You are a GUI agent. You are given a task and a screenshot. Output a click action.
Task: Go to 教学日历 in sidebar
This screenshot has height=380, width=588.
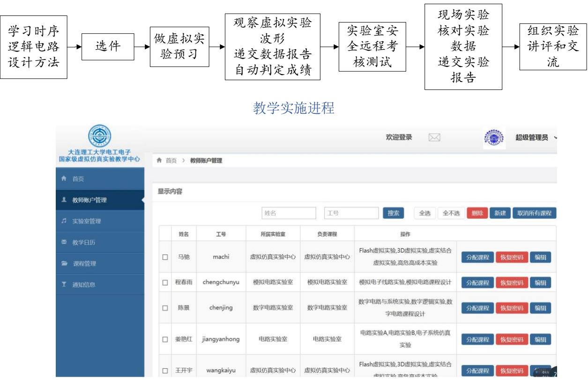pyautogui.click(x=84, y=242)
